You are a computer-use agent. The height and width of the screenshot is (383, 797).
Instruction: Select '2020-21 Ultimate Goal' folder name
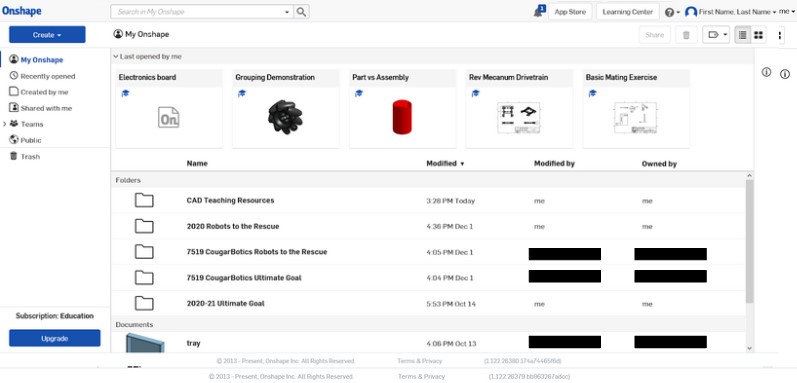pos(226,303)
